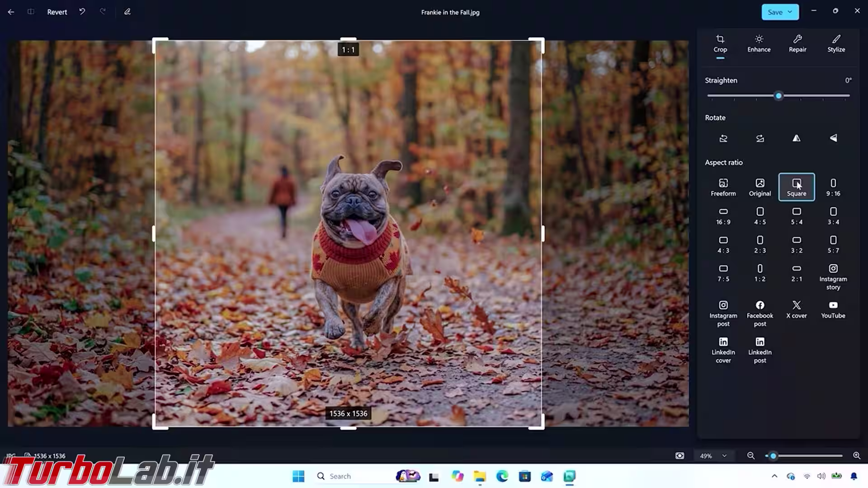The width and height of the screenshot is (868, 488).
Task: Select the Crop tab
Action: pos(720,44)
